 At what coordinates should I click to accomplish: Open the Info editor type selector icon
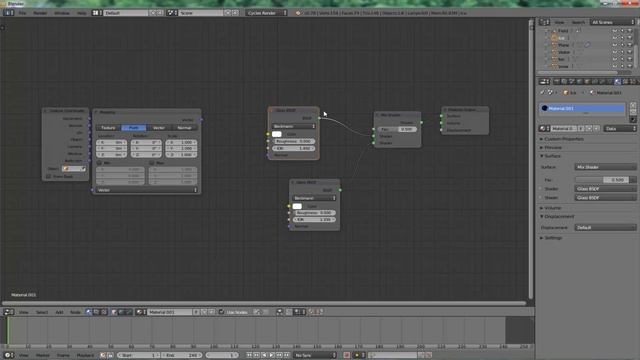[x=8, y=13]
